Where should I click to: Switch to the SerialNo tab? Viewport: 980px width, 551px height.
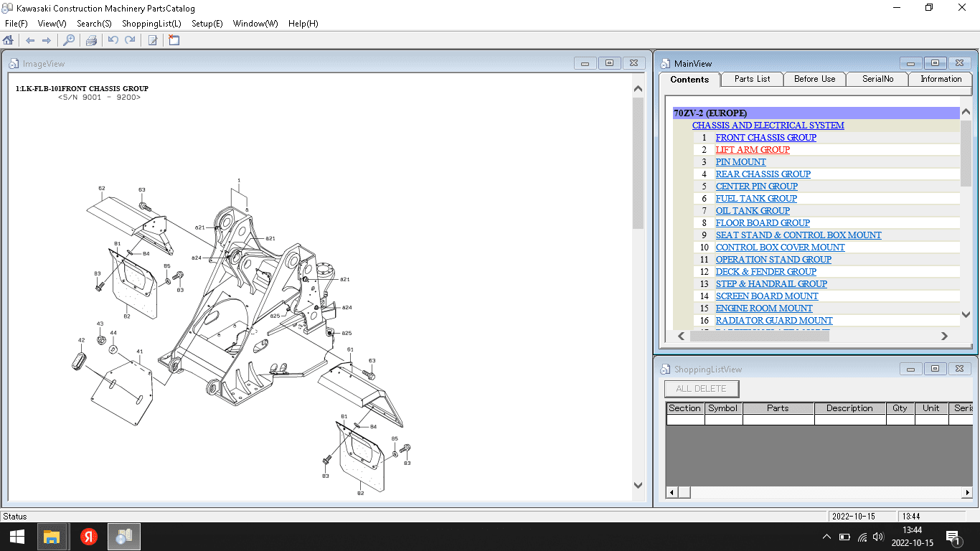[x=877, y=79]
